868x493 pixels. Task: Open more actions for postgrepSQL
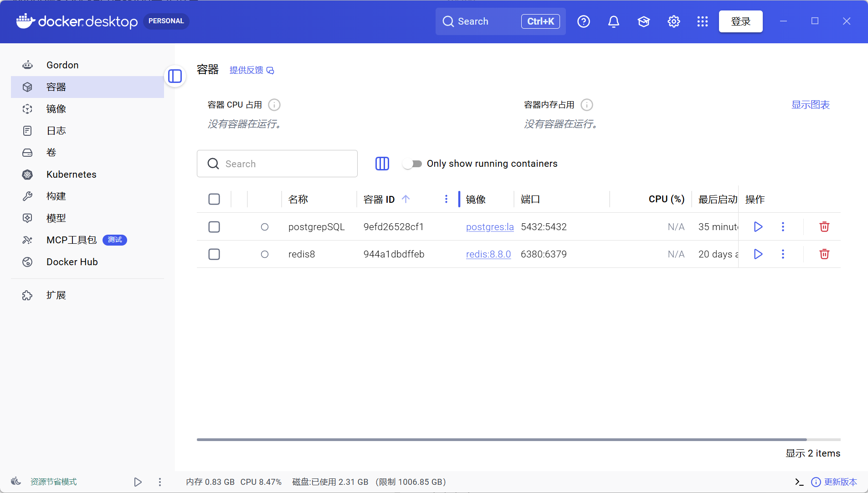pos(783,227)
